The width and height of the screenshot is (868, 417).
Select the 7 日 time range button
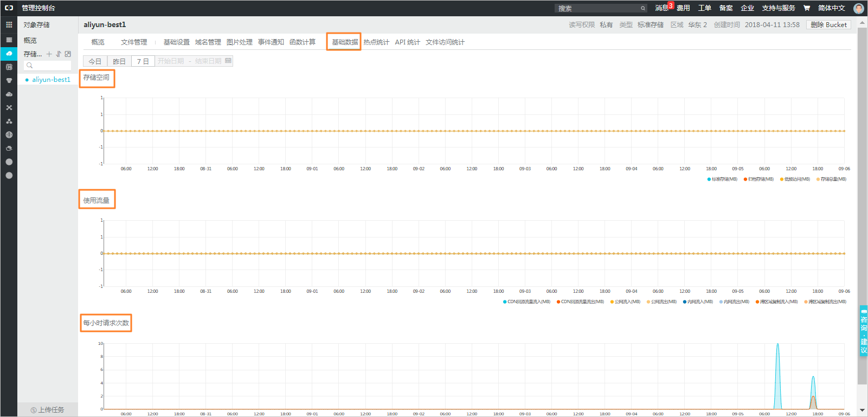tap(143, 61)
